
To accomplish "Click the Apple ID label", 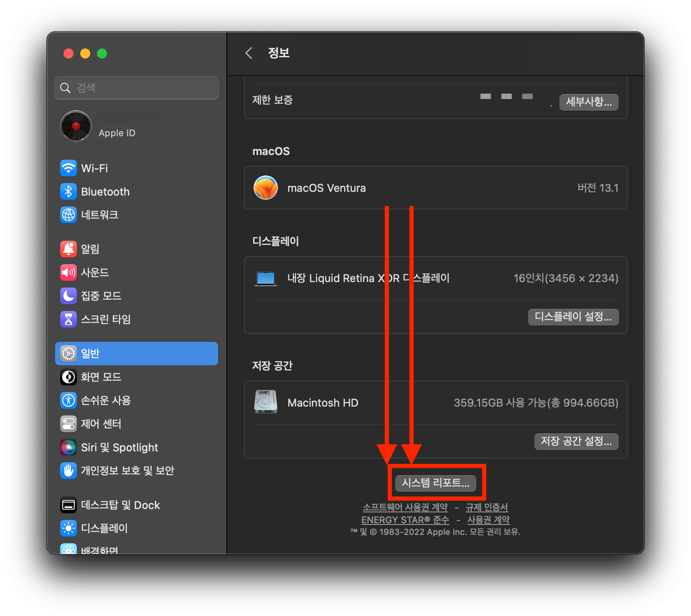I will [x=117, y=133].
